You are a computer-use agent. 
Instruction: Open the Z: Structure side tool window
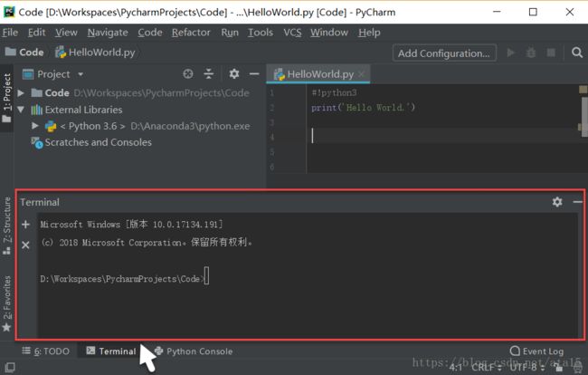click(7, 226)
